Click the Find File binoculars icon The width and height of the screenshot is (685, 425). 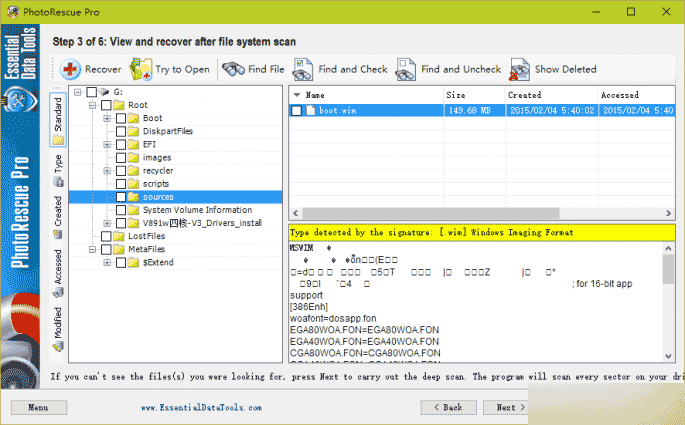233,69
